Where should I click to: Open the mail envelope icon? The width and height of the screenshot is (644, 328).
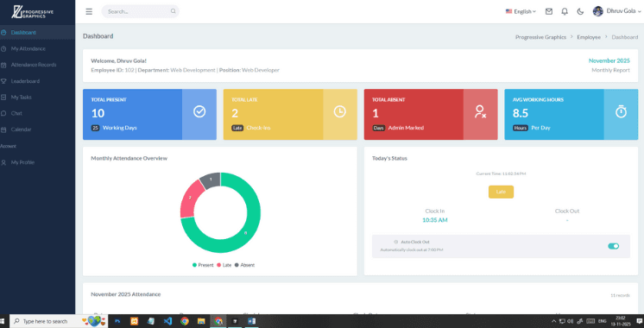[x=549, y=11]
